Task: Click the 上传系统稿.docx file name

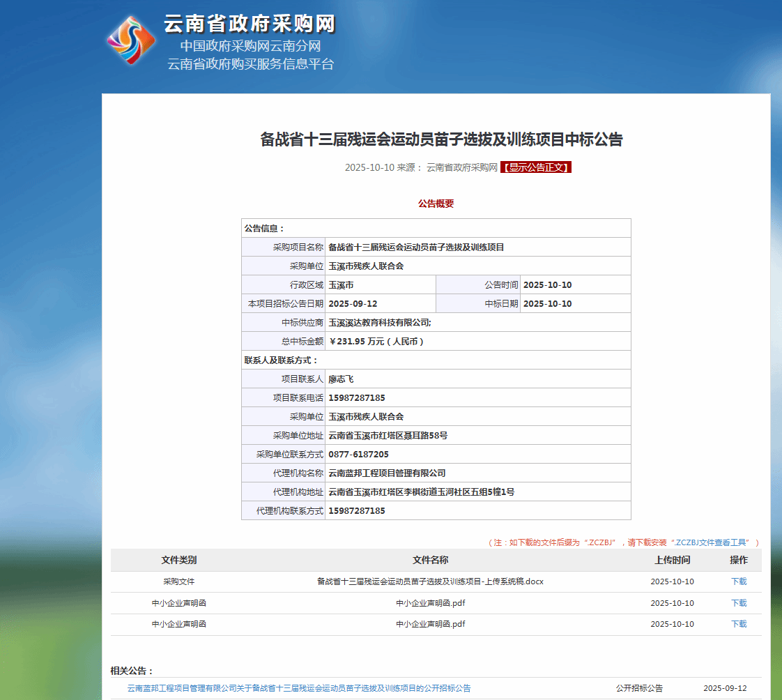Action: point(430,581)
